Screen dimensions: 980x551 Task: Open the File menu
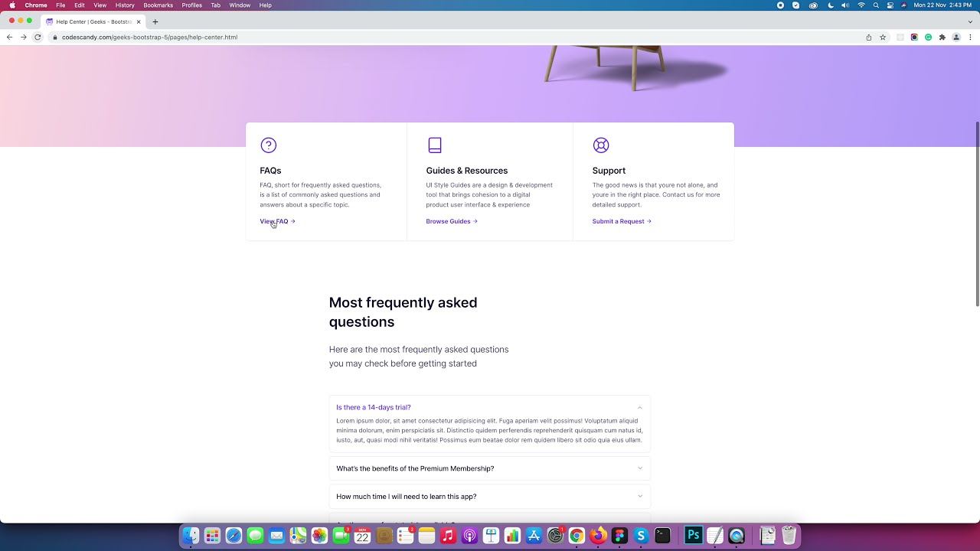tap(60, 5)
